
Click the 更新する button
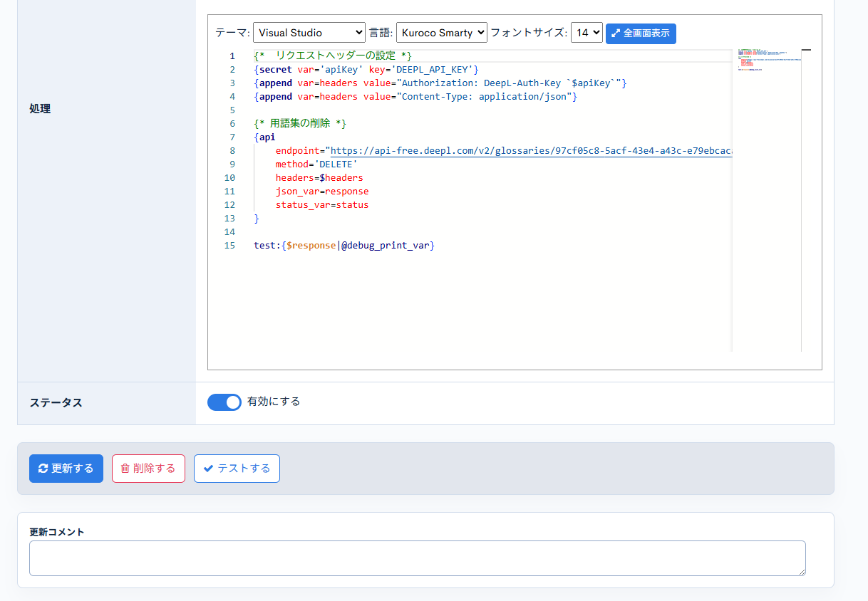point(66,469)
